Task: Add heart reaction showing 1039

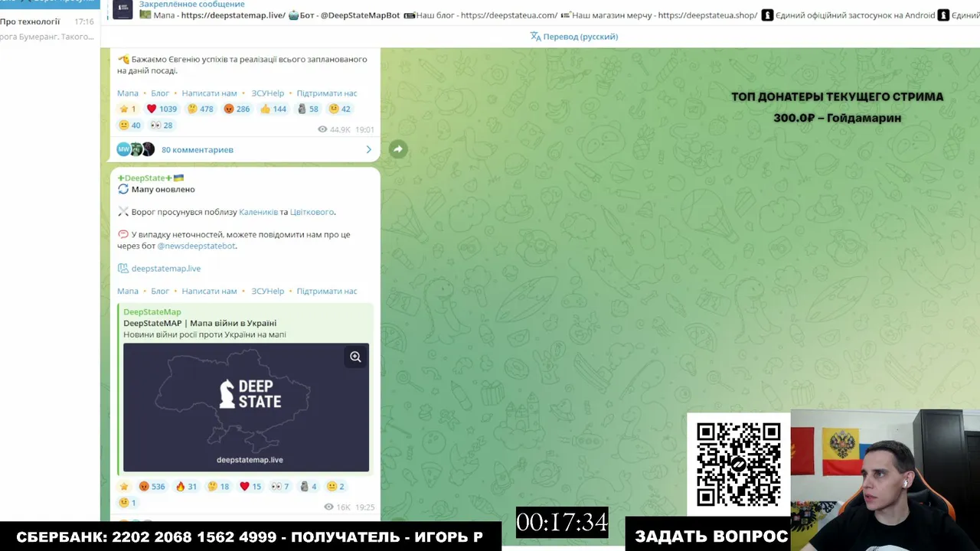Action: tap(162, 109)
